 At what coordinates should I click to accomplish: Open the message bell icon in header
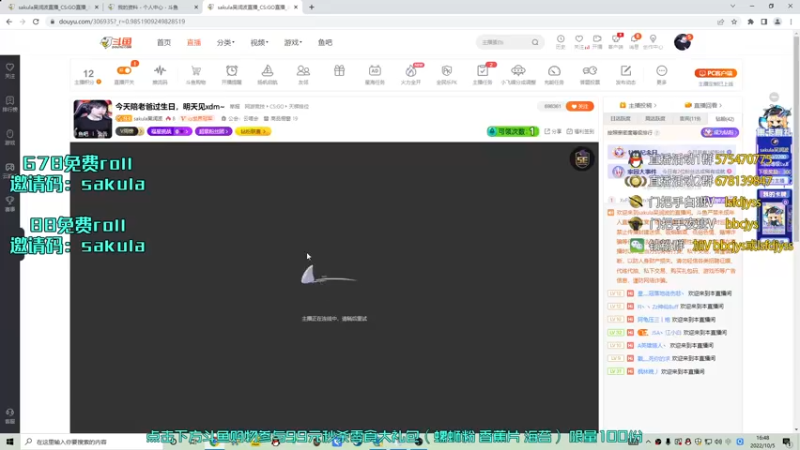point(634,39)
